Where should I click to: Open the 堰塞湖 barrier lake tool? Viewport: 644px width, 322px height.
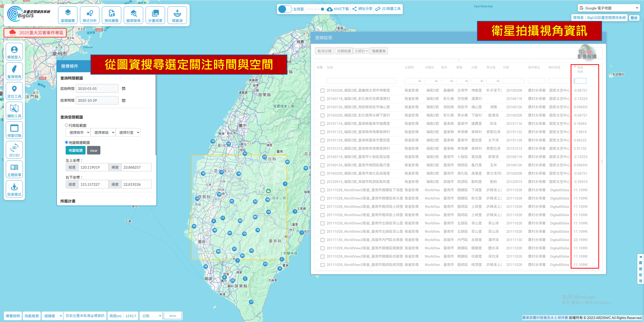[177, 15]
